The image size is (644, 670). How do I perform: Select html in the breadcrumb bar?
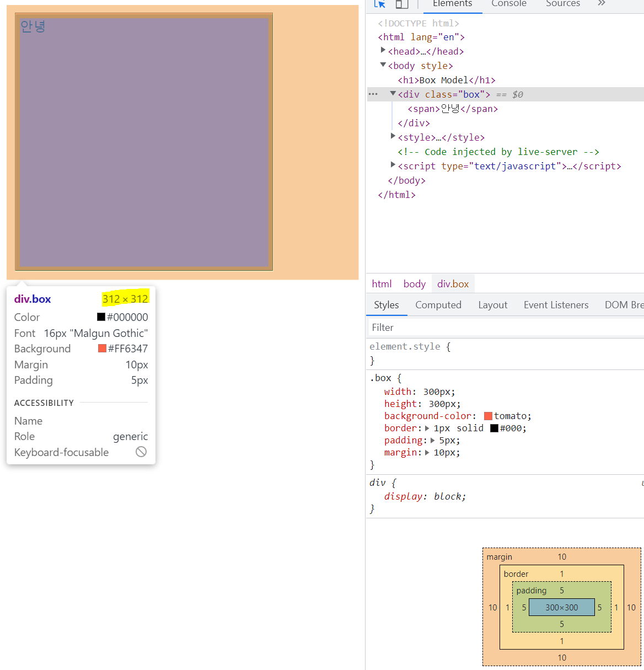(382, 284)
